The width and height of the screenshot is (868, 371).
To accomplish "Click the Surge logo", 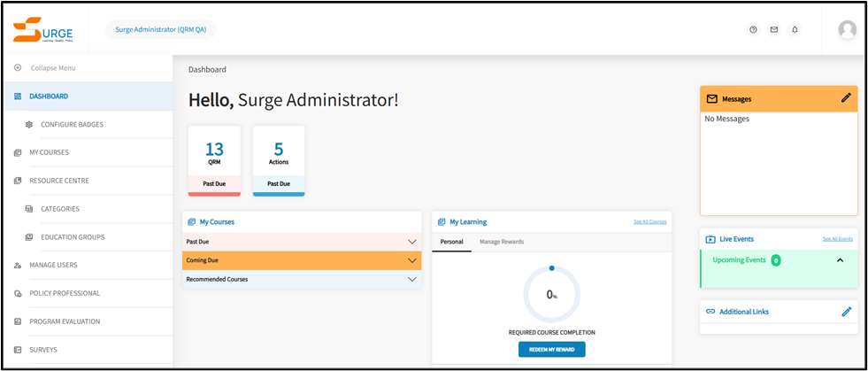I will pos(43,29).
